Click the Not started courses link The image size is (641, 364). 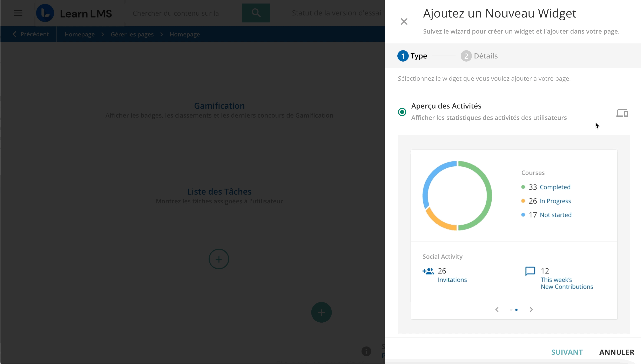tap(556, 215)
